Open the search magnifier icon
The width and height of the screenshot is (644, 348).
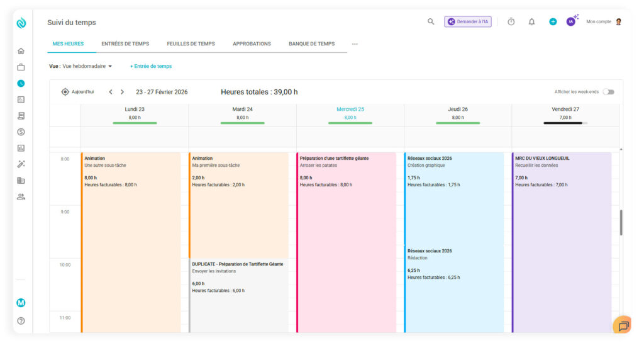pos(431,21)
